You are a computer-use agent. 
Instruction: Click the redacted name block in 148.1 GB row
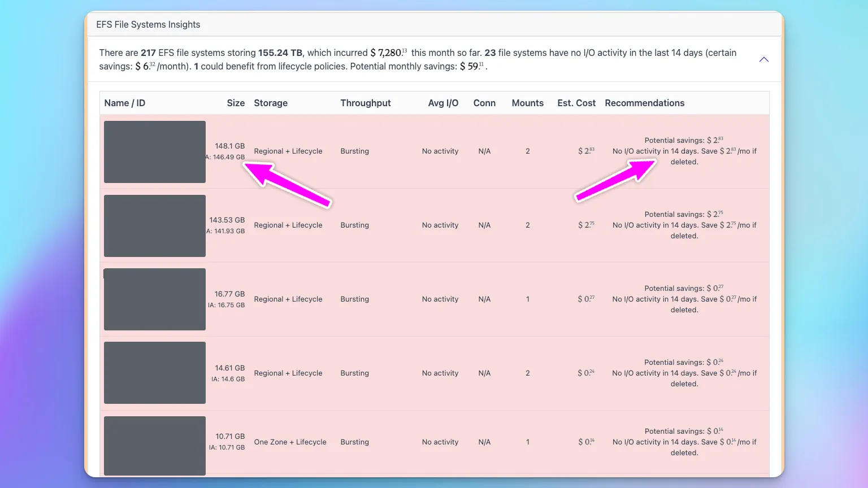[155, 152]
